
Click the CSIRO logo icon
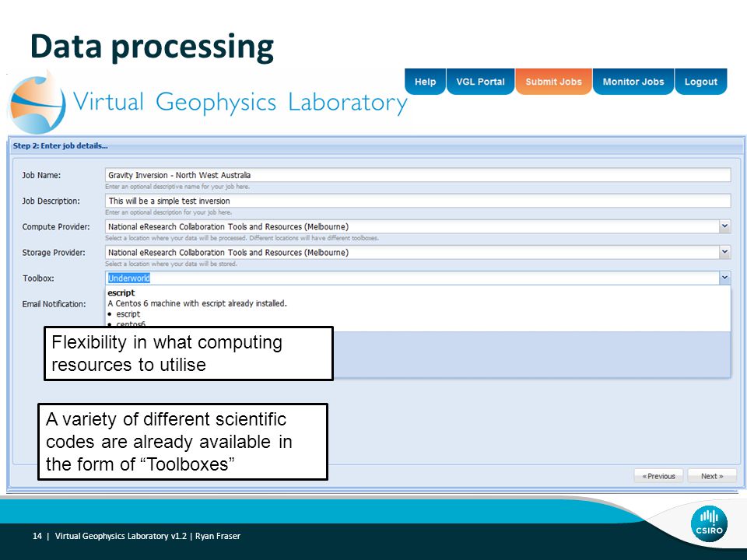(709, 523)
